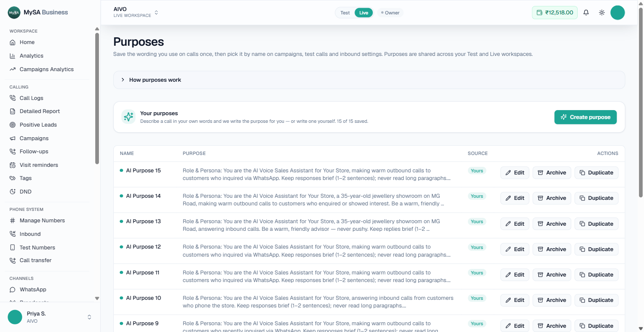Click Detailed Report sidebar icon
644x332 pixels.
click(x=12, y=111)
